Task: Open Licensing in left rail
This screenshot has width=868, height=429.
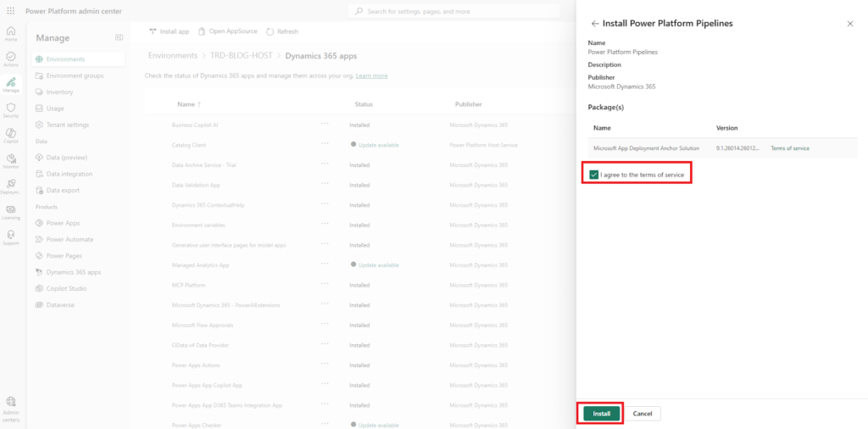Action: (11, 211)
